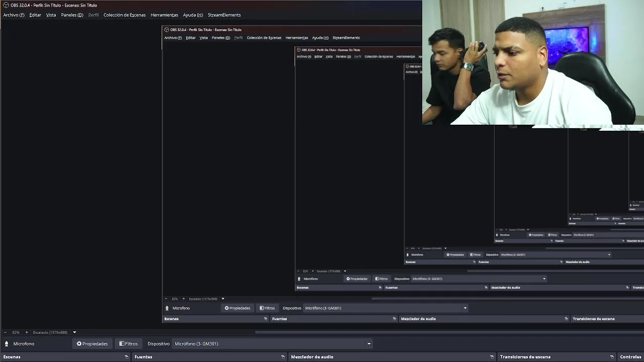Zoom in the preview with the main plus button
Image resolution: width=644 pixels, height=362 pixels.
pyautogui.click(x=27, y=332)
